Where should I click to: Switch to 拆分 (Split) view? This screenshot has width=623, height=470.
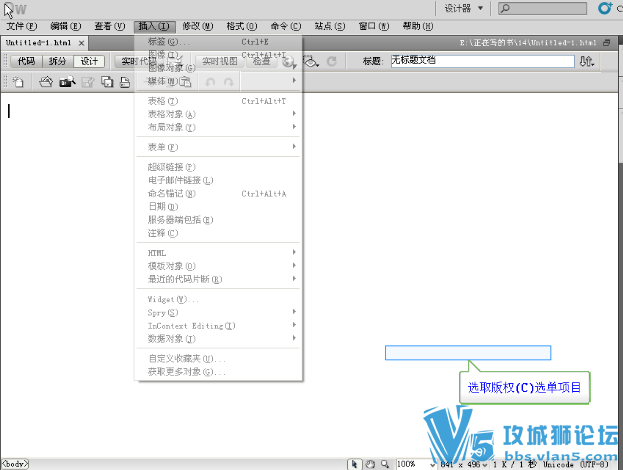pyautogui.click(x=57, y=61)
